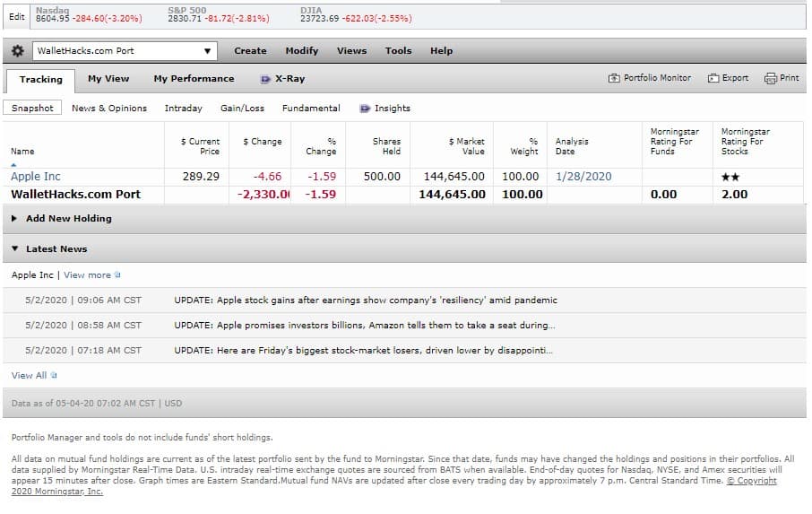Open the Apple stock gains resiliency headline

365,301
